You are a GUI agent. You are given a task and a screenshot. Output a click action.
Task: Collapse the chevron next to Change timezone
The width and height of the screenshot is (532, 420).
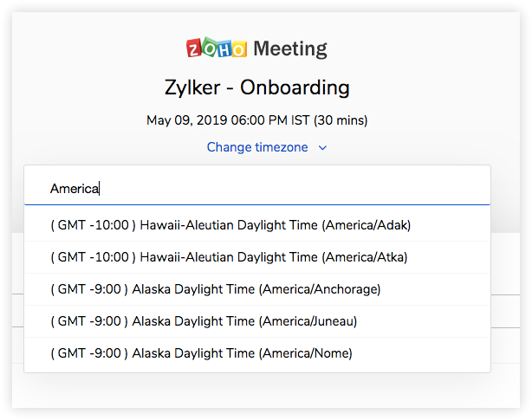(x=322, y=148)
